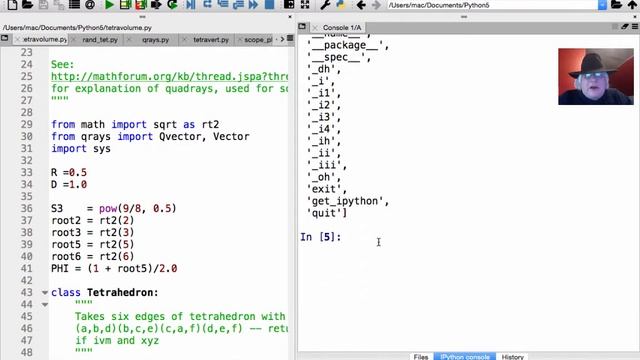The height and width of the screenshot is (360, 640).
Task: Start debugging with the blue debug icon
Action: click(190, 4)
